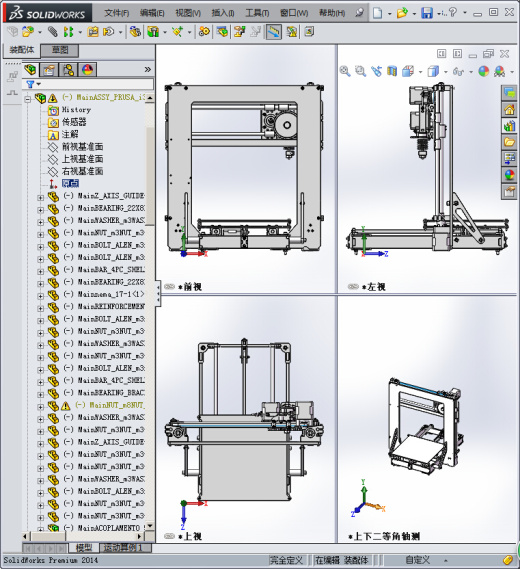The height and width of the screenshot is (569, 520).
Task: Select the Mate paperclip tool
Action: 53,32
